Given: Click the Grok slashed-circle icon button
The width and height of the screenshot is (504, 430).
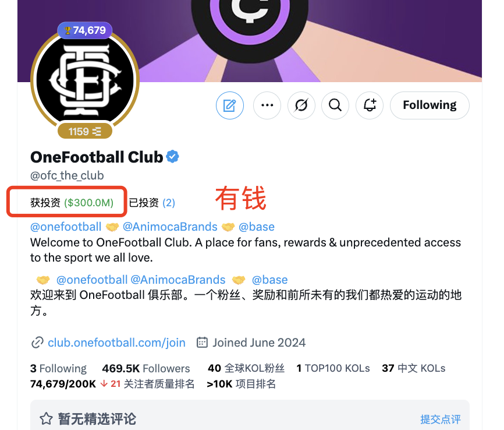Looking at the screenshot, I should [x=301, y=105].
